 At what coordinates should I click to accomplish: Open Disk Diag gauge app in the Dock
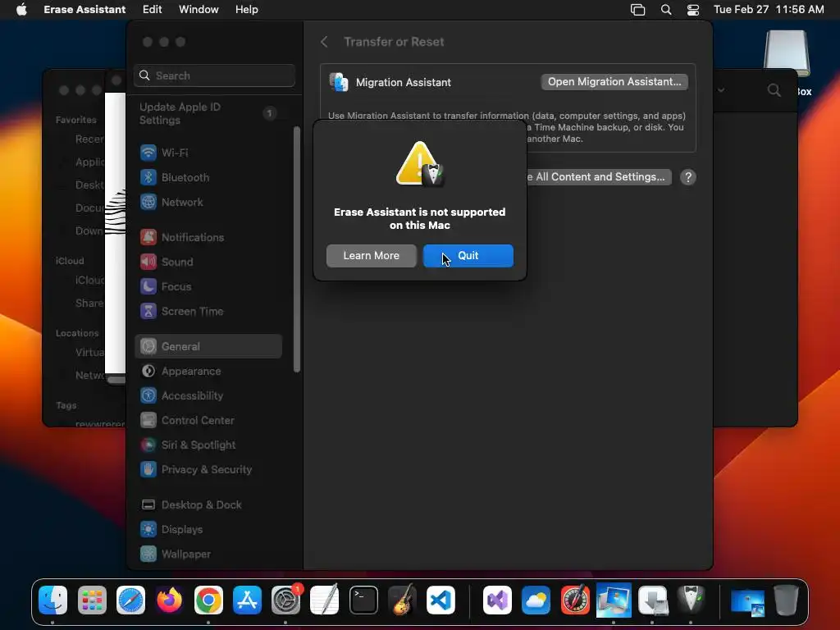(575, 600)
